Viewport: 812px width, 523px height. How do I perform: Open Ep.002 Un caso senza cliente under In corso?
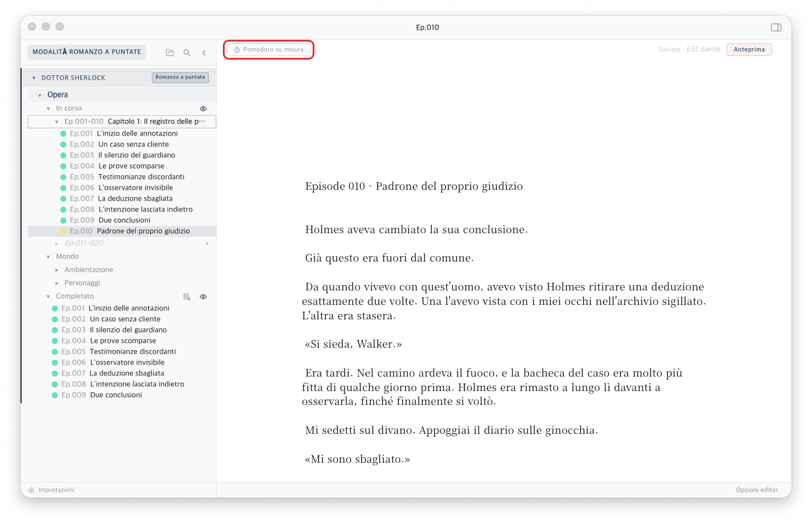pyautogui.click(x=122, y=145)
